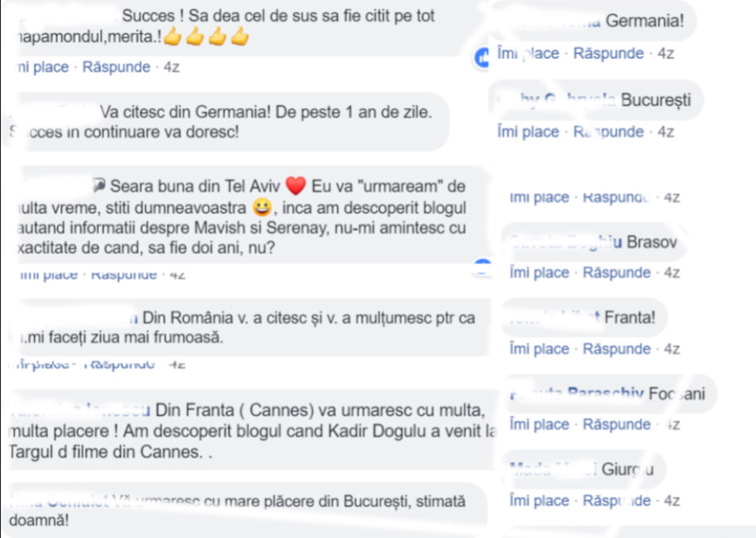Click Răspunde under the 'Succes!' comment
The width and height of the screenshot is (756, 538).
point(116,67)
